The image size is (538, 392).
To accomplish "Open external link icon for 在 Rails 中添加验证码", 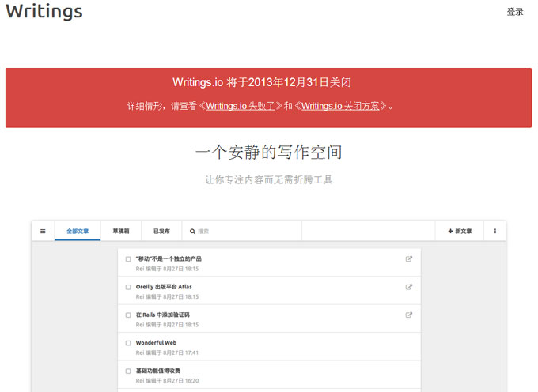I will click(409, 315).
